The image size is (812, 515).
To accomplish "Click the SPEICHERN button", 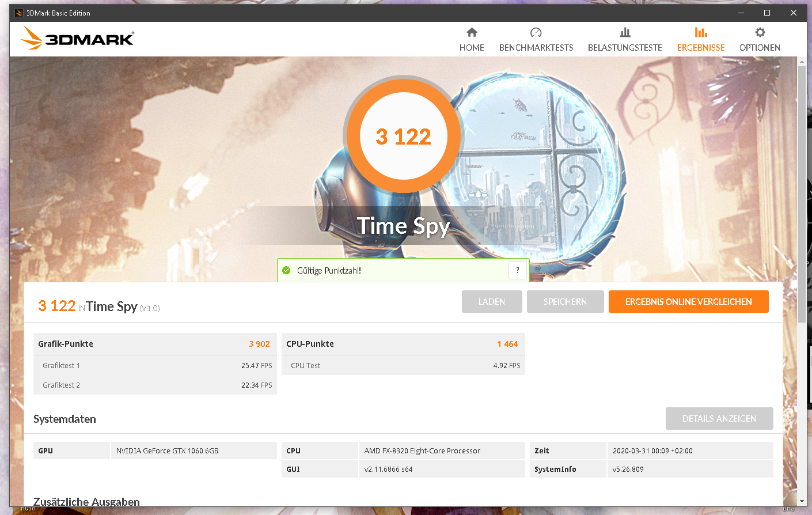I will pyautogui.click(x=565, y=301).
